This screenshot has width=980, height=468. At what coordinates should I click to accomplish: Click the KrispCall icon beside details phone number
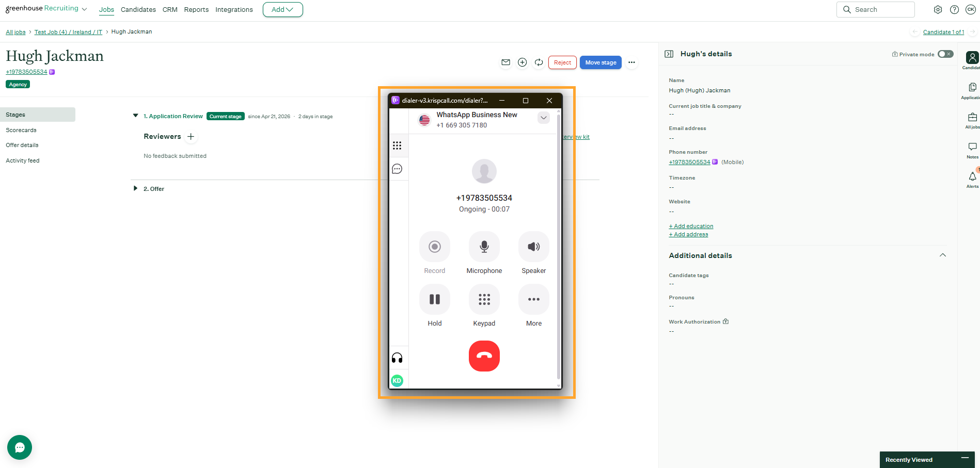point(715,162)
